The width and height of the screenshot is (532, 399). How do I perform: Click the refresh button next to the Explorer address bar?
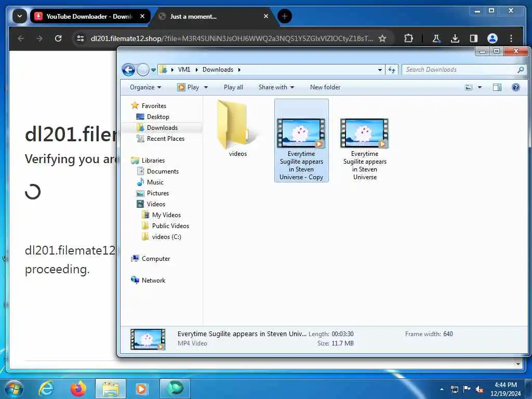click(392, 70)
